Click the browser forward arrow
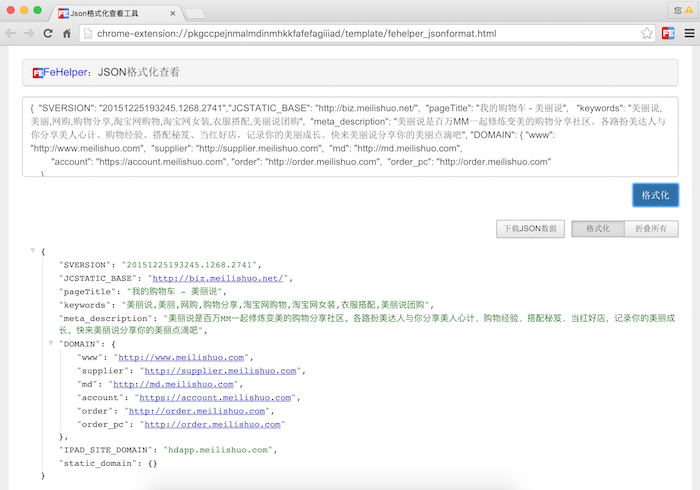 (29, 33)
